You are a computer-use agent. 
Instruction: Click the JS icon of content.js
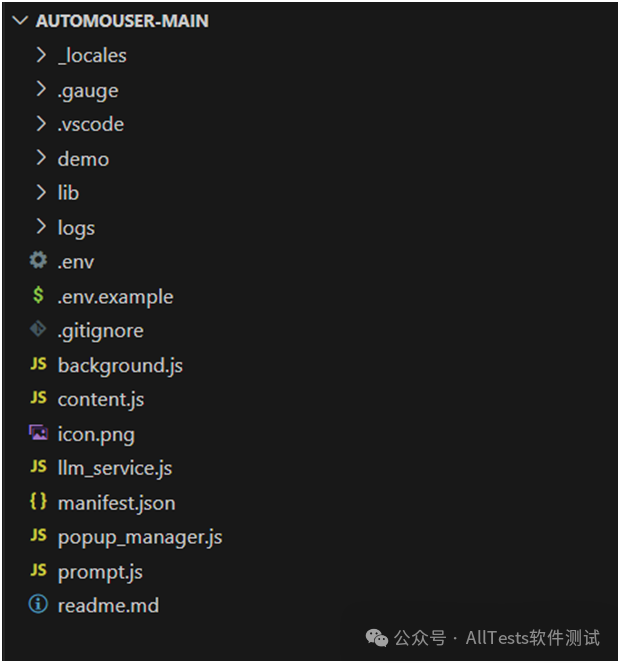[38, 398]
